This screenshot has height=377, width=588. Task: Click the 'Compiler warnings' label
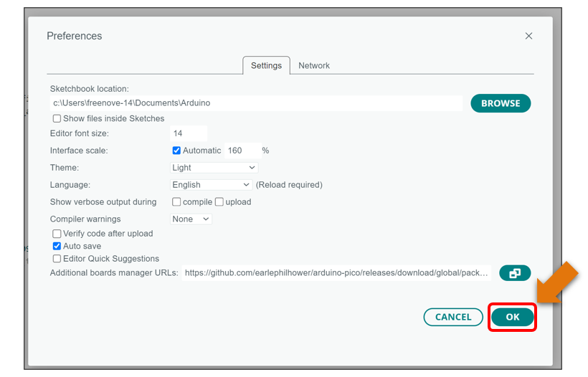(x=85, y=219)
